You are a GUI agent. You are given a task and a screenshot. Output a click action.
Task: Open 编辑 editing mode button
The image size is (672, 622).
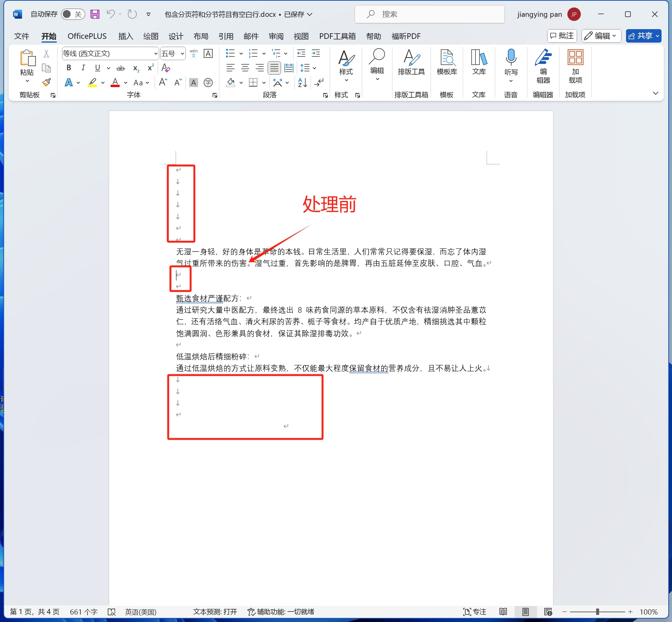[x=601, y=36]
